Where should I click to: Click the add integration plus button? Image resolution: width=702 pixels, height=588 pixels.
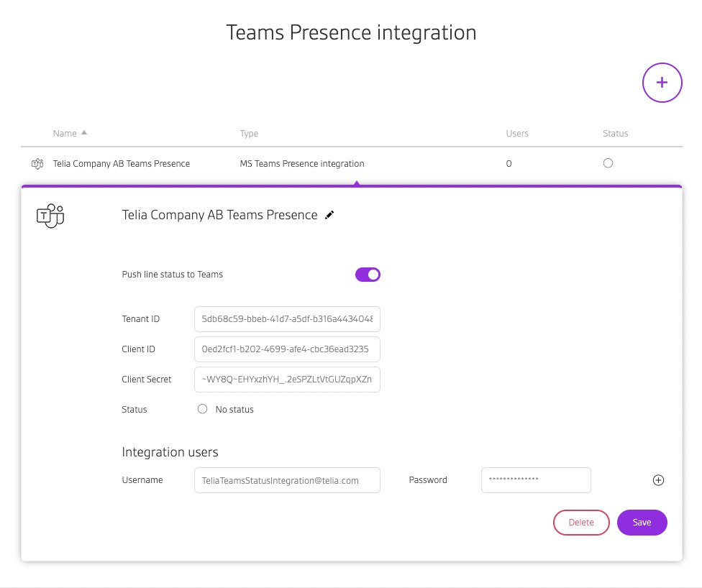point(662,83)
